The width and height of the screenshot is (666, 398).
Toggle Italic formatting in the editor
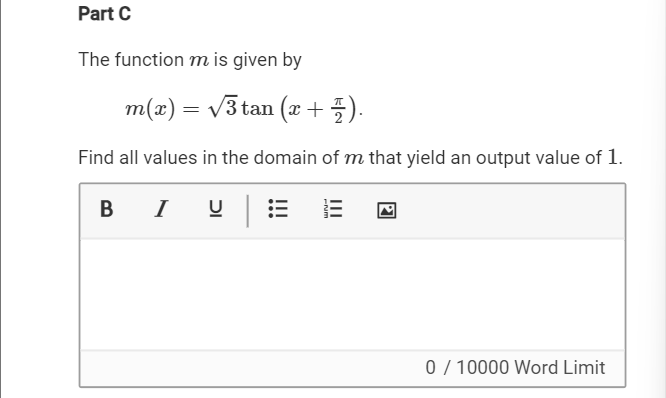161,209
